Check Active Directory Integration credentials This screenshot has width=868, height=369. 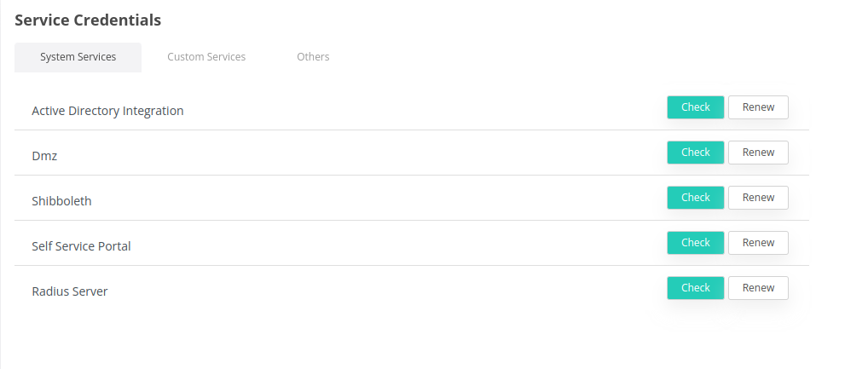coord(695,107)
